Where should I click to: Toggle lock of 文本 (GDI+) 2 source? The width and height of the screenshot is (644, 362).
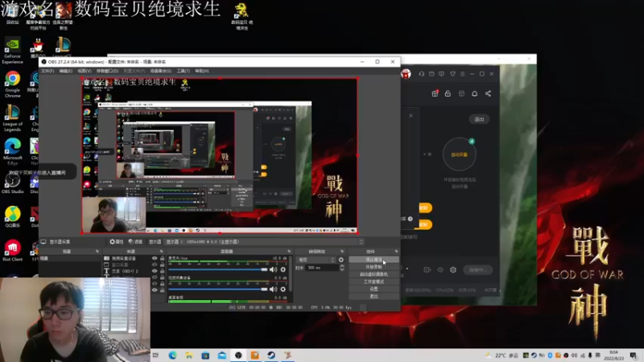pyautogui.click(x=163, y=271)
